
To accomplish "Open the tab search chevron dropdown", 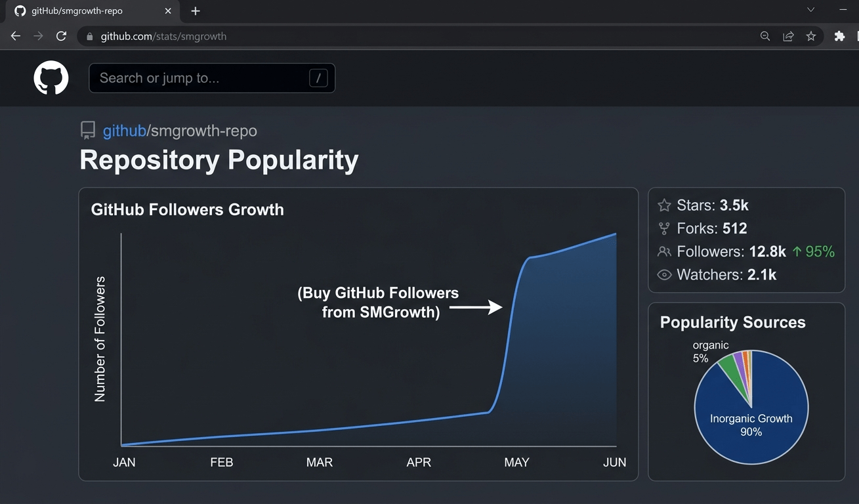I will pyautogui.click(x=810, y=10).
